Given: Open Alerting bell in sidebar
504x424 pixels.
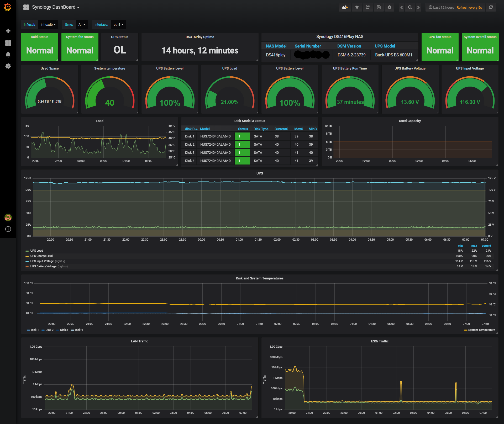Looking at the screenshot, I should [8, 55].
